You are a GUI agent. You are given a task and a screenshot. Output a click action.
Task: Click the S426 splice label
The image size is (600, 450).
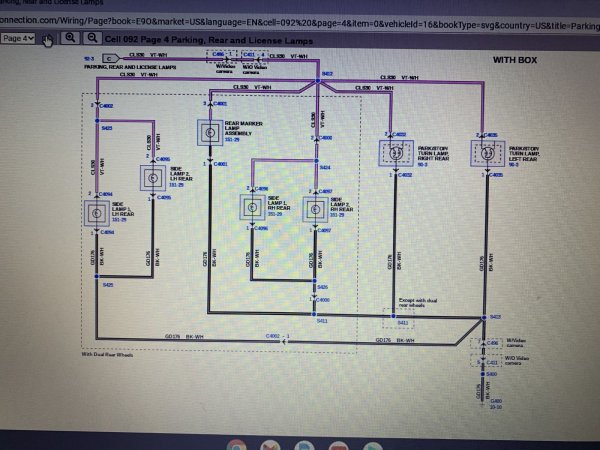click(323, 287)
